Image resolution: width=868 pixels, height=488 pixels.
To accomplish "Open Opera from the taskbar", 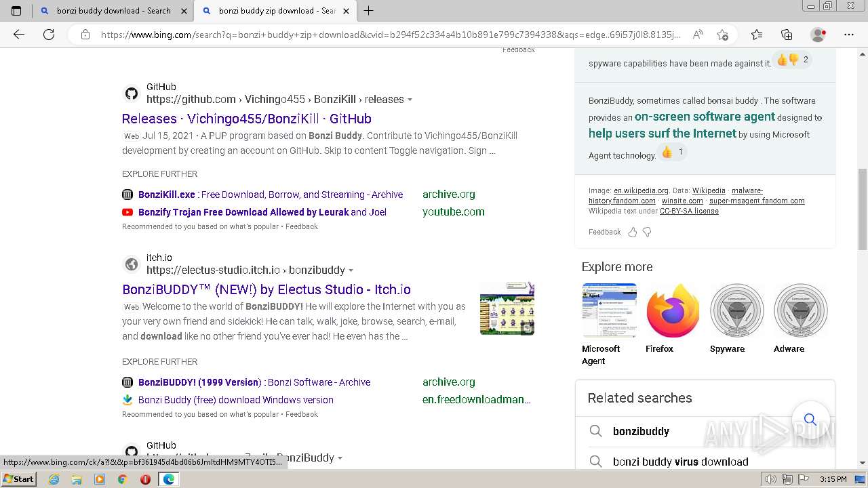I will (145, 479).
